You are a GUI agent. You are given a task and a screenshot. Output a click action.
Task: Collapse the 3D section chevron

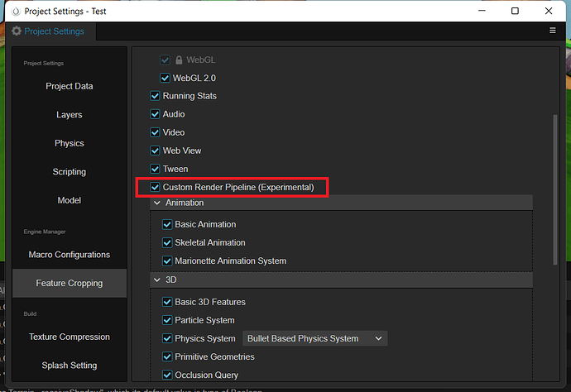157,280
